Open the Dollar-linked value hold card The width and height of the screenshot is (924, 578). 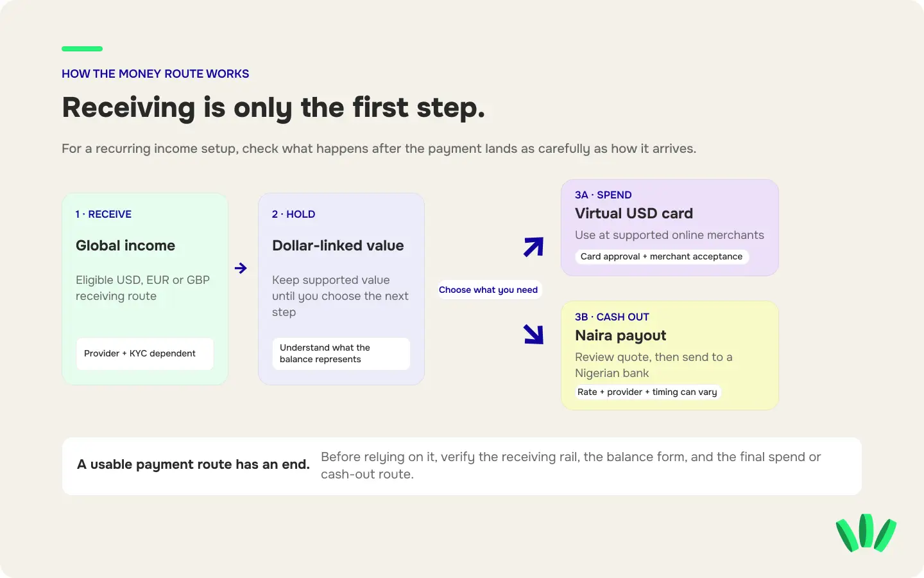tap(341, 289)
